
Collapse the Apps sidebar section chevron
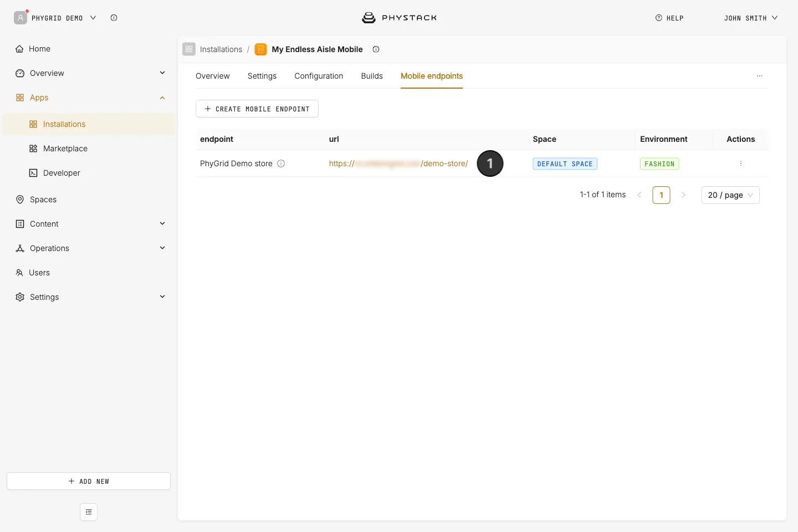[x=162, y=98]
